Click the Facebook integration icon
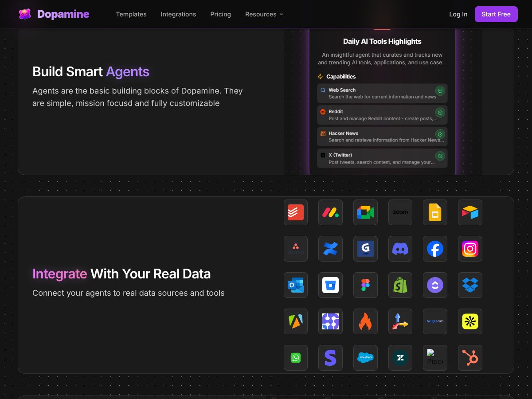The image size is (532, 399). coord(435,249)
